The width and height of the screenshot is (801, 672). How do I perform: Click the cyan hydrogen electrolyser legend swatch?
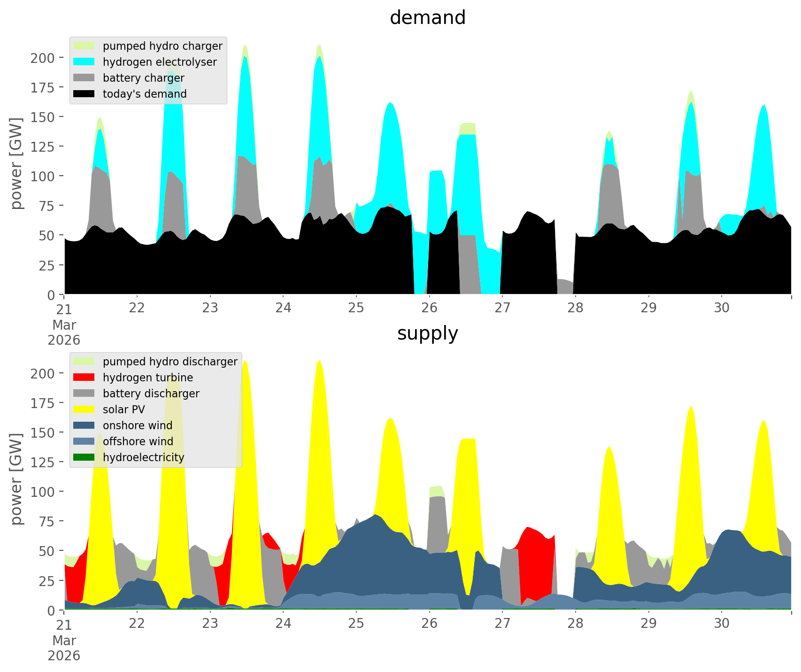pyautogui.click(x=84, y=62)
